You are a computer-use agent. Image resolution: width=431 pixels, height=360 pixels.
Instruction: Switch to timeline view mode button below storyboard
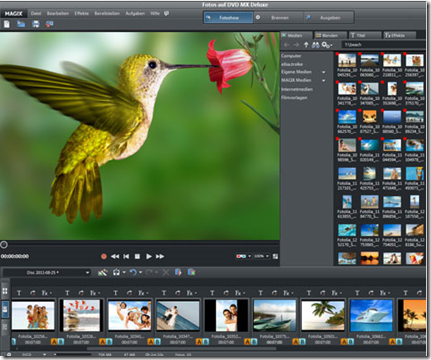pos(5,328)
